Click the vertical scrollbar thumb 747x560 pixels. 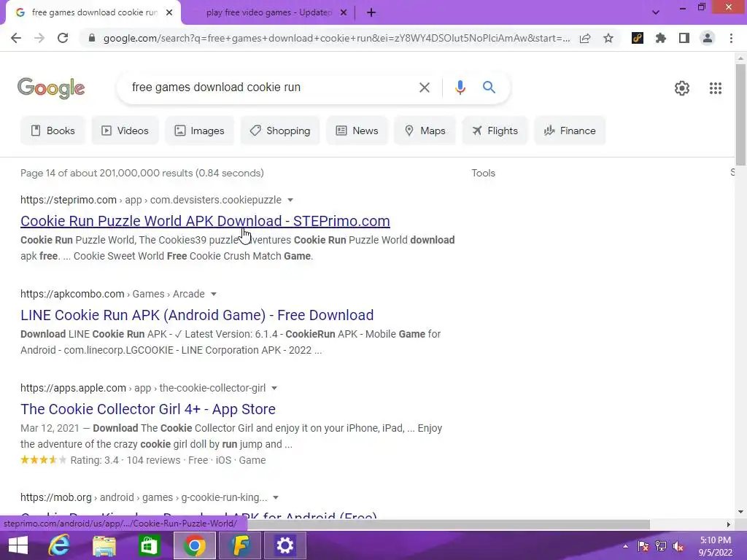click(x=740, y=114)
